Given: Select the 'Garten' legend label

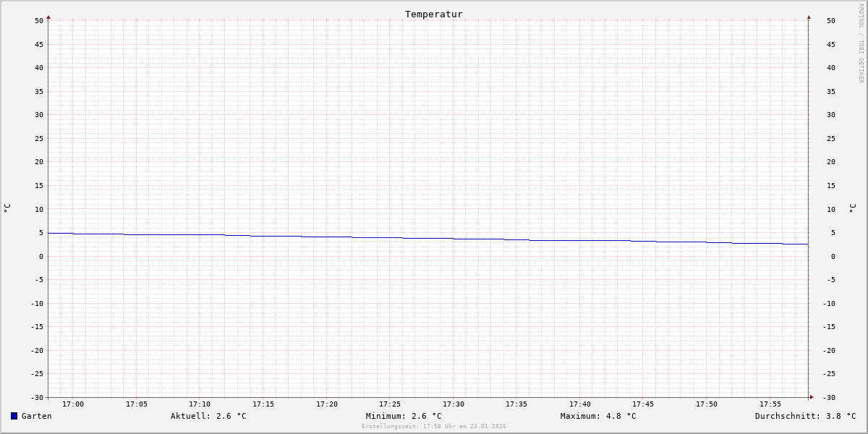Looking at the screenshot, I should pos(37,416).
